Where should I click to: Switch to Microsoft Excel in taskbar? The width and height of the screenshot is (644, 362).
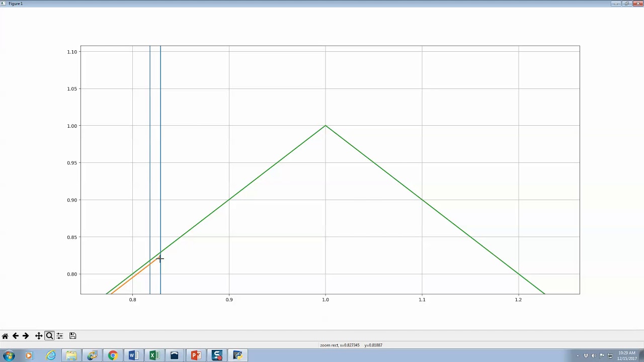point(154,356)
